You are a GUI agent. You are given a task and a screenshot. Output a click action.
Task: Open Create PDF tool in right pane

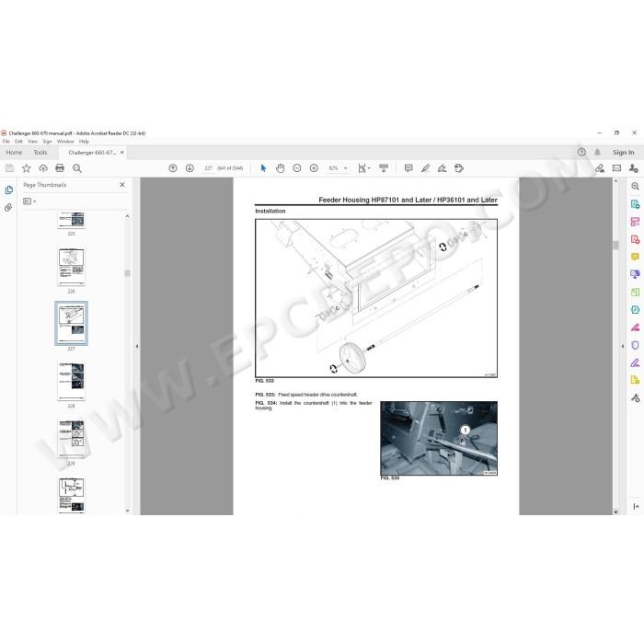tap(635, 239)
